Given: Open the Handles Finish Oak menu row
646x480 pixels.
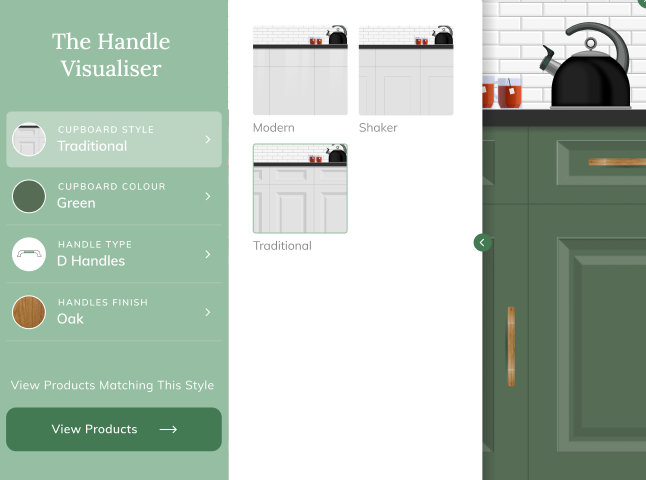Looking at the screenshot, I should coord(114,312).
